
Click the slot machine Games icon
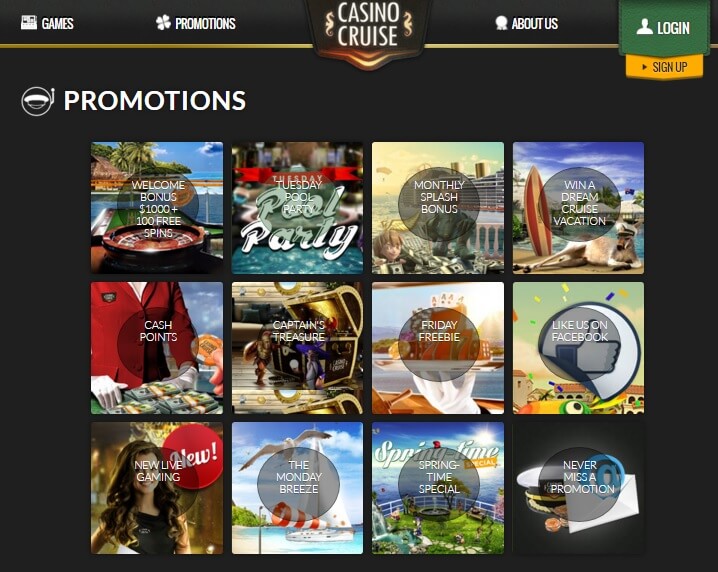pos(29,22)
